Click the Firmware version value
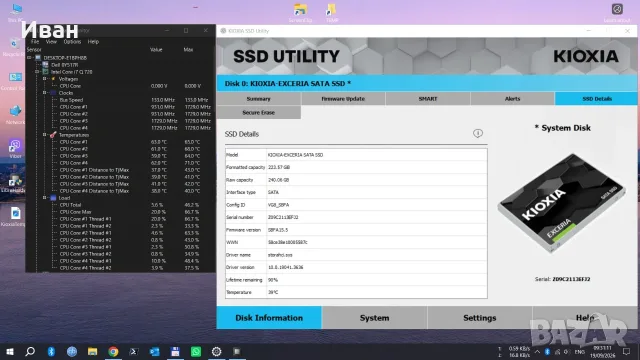This screenshot has width=640, height=360. (x=278, y=230)
